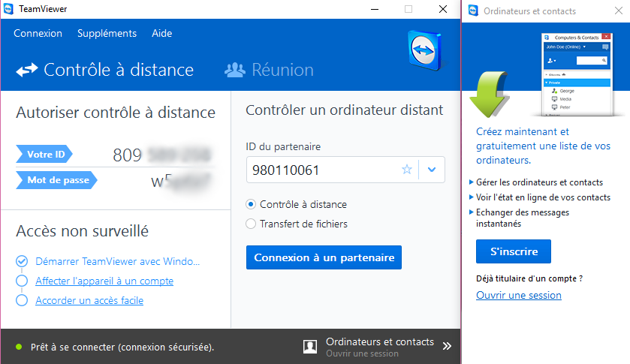Add partner ID to favorites star
630x364 pixels.
pyautogui.click(x=407, y=170)
